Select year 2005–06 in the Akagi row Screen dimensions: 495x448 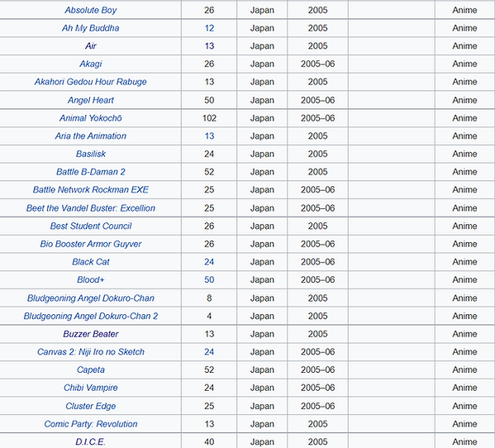pyautogui.click(x=318, y=64)
